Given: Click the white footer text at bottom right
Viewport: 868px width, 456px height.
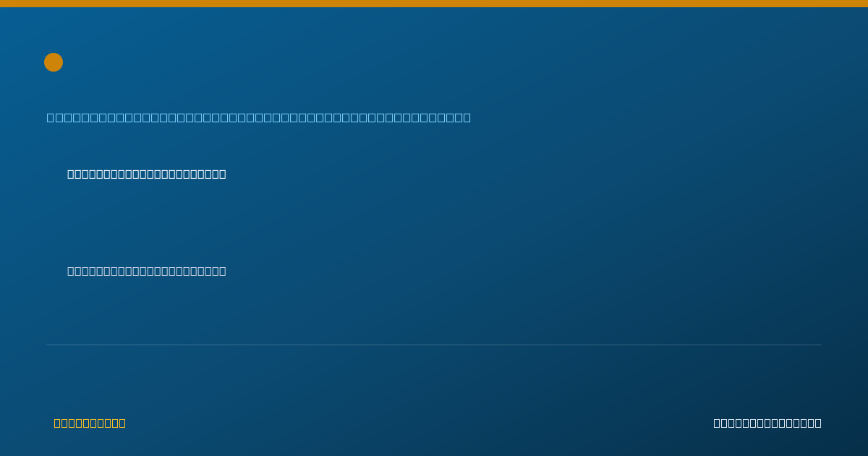Looking at the screenshot, I should (x=767, y=423).
